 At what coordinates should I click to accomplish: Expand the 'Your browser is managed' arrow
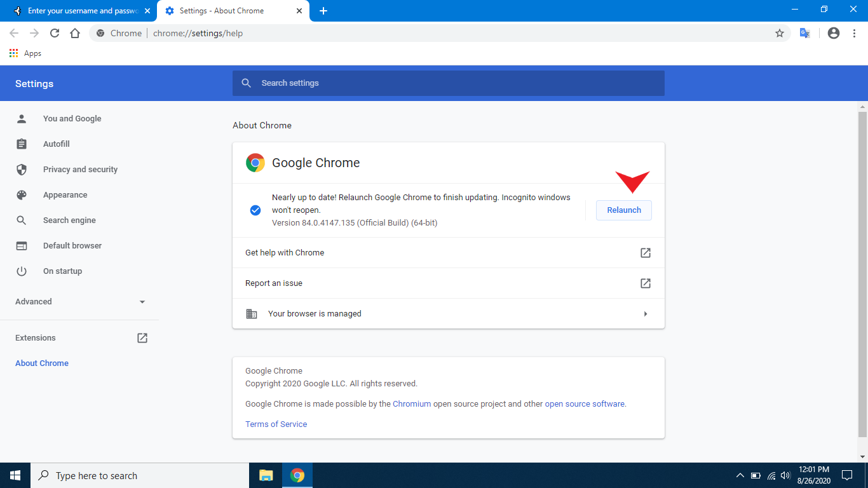coord(646,314)
